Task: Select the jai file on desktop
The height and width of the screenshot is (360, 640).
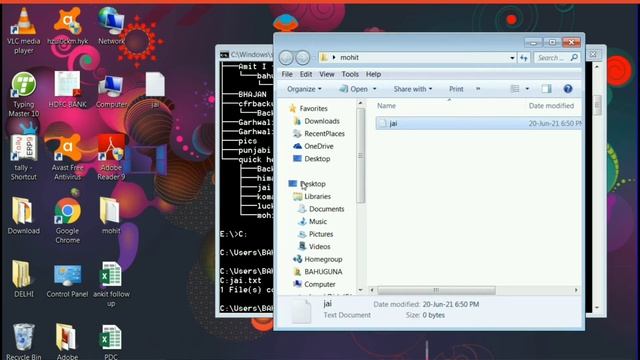Action: coord(155,90)
